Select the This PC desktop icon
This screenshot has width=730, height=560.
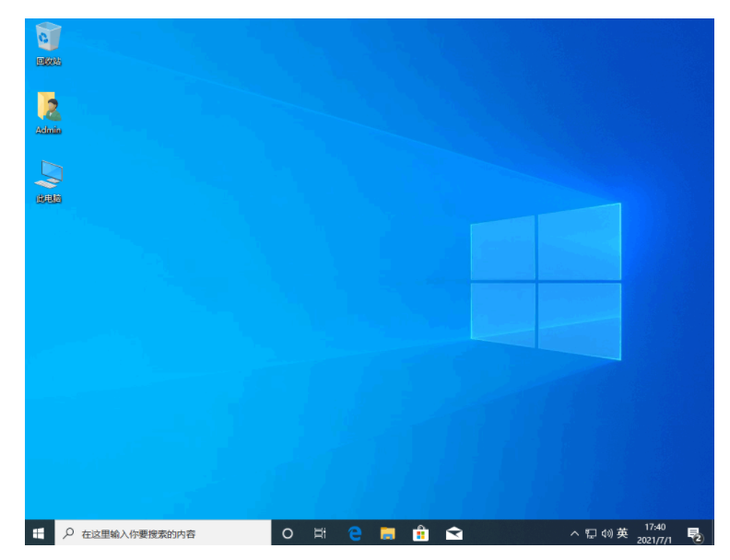point(49,176)
